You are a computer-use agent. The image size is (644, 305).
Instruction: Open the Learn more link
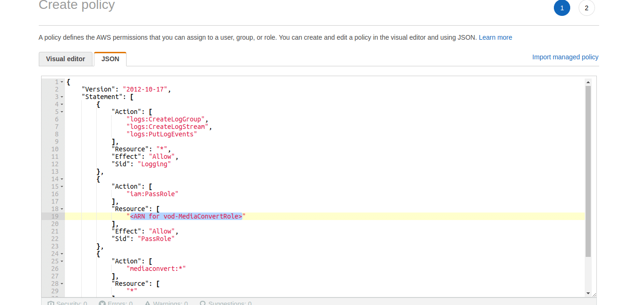[495, 37]
